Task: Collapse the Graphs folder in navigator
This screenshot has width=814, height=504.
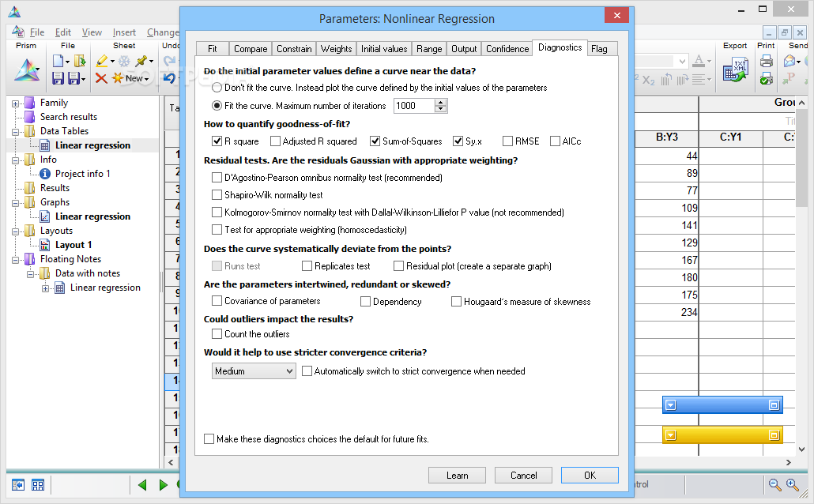Action: coord(15,203)
